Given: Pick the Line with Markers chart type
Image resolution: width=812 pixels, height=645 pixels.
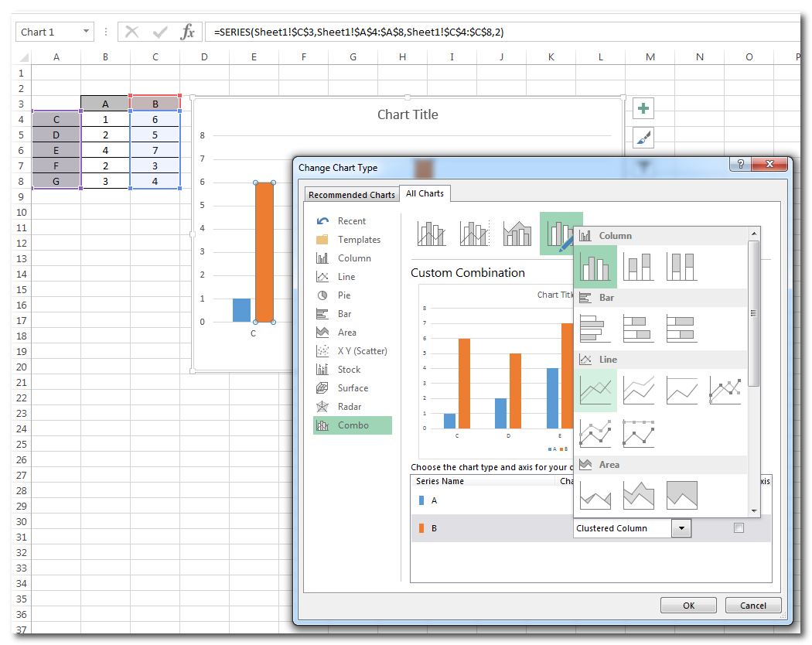Looking at the screenshot, I should point(725,391).
